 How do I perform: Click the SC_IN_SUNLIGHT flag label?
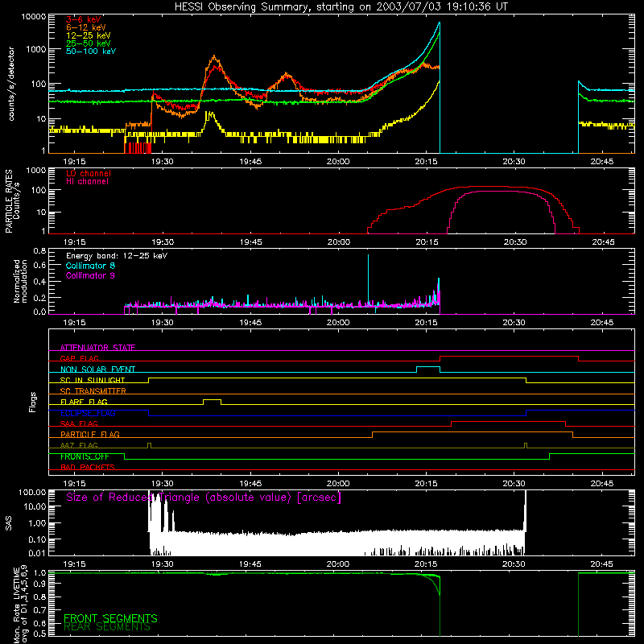coord(93,380)
